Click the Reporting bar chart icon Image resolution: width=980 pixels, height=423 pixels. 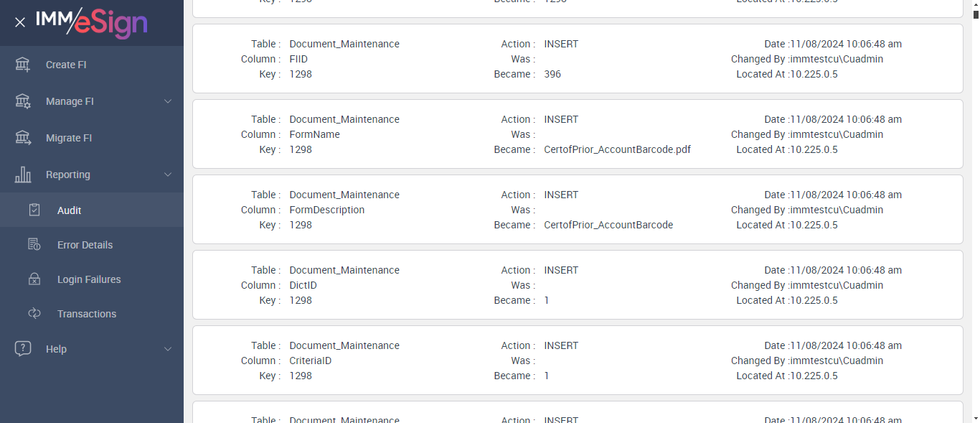[23, 175]
